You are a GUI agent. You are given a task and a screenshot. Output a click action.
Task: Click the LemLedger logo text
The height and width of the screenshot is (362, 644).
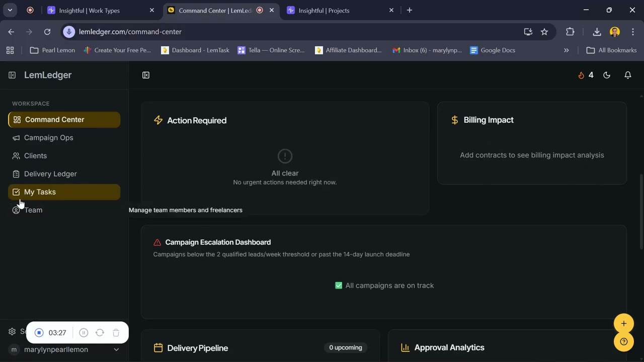point(48,75)
